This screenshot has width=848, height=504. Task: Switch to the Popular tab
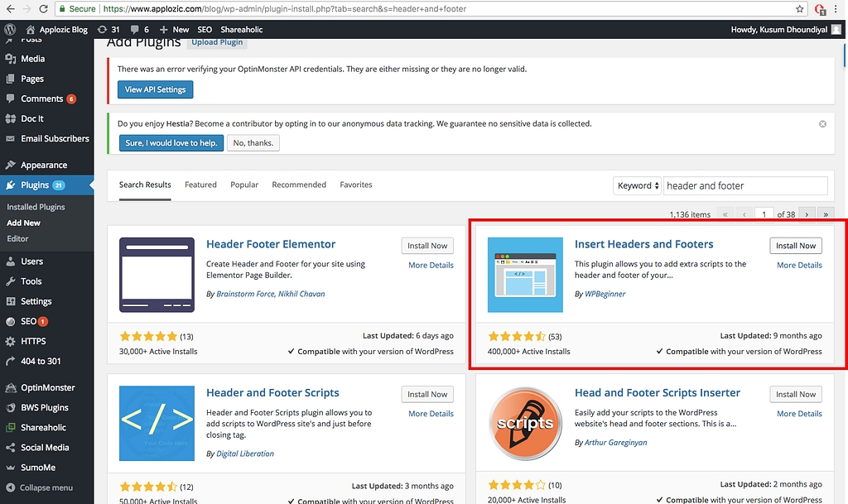coord(244,185)
